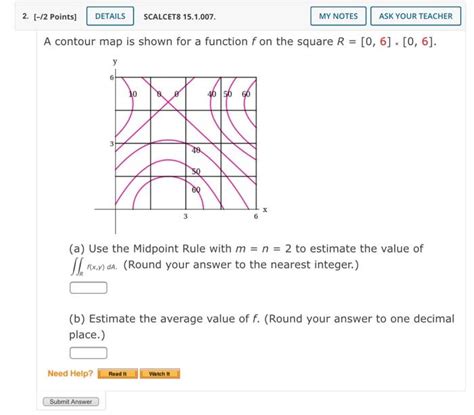Screen dimensions: 474x415
Task: Click the x-axis label of the graph
Action: click(x=265, y=210)
